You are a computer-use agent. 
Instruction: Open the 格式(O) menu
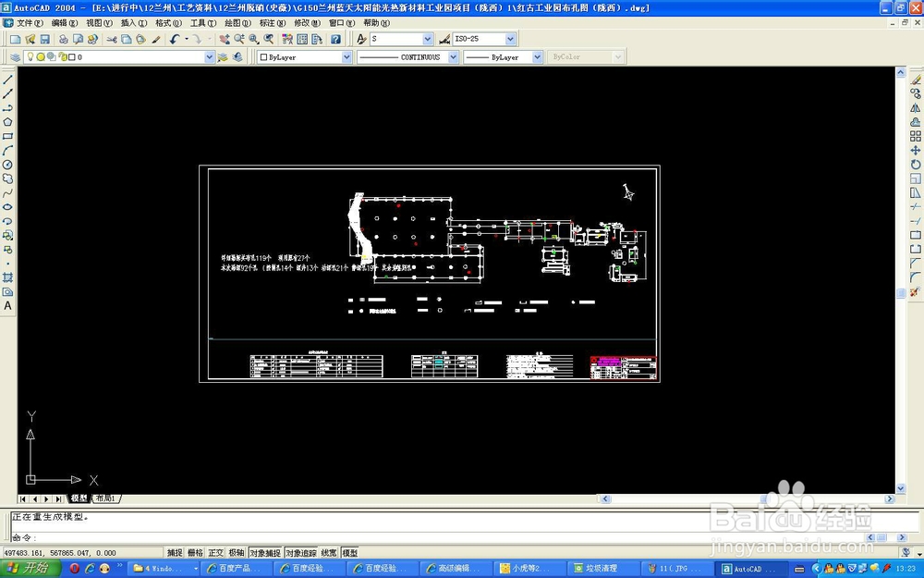(168, 23)
